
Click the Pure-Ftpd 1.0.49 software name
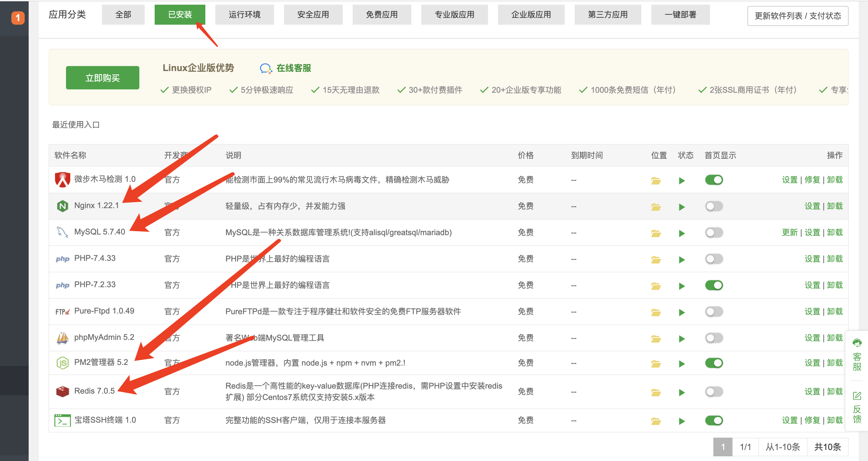pyautogui.click(x=104, y=311)
